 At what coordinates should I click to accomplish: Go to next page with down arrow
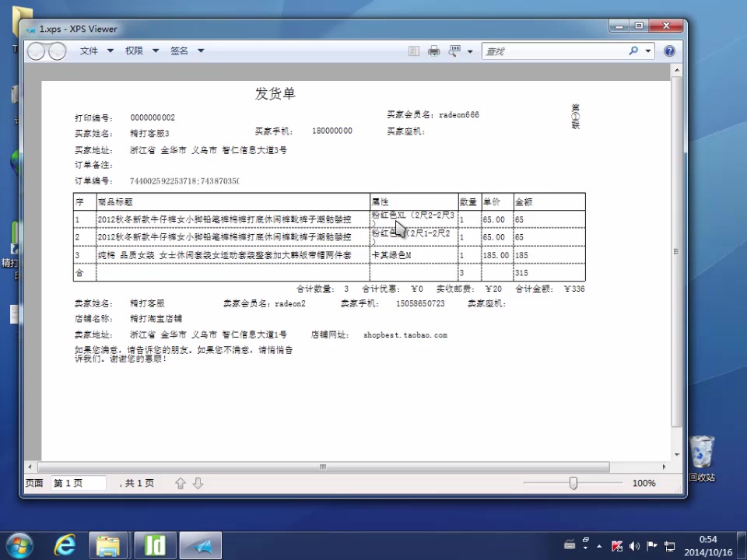(x=198, y=483)
